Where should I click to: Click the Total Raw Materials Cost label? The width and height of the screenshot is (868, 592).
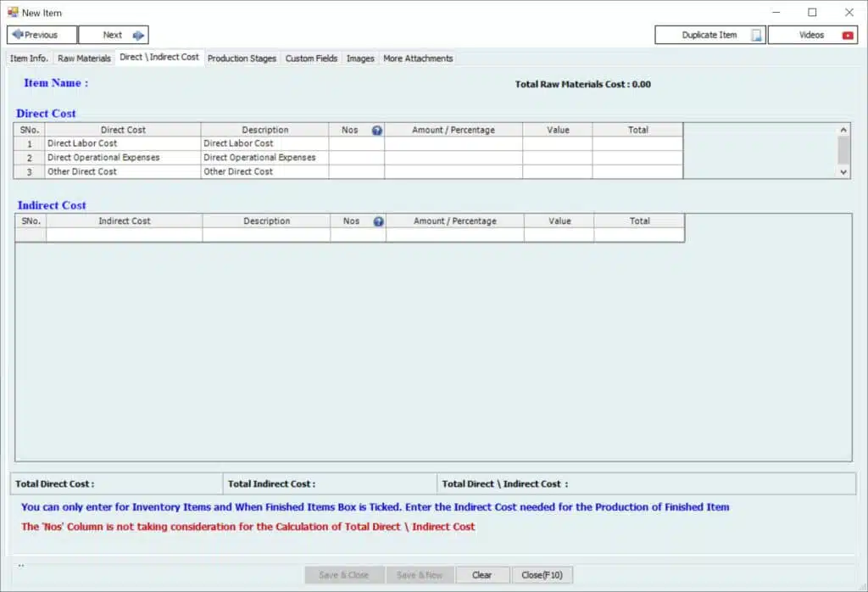(x=583, y=84)
